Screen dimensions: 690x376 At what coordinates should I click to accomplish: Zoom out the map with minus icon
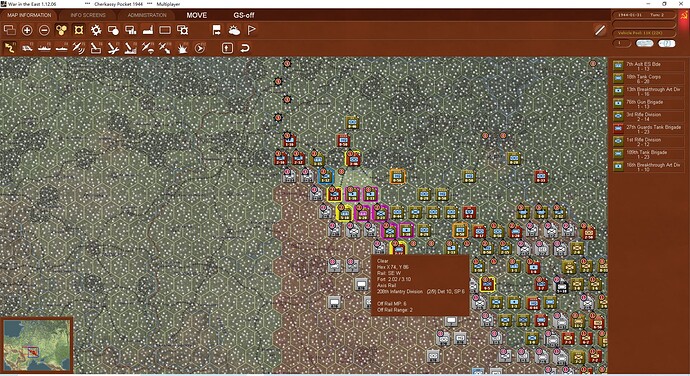[x=44, y=30]
